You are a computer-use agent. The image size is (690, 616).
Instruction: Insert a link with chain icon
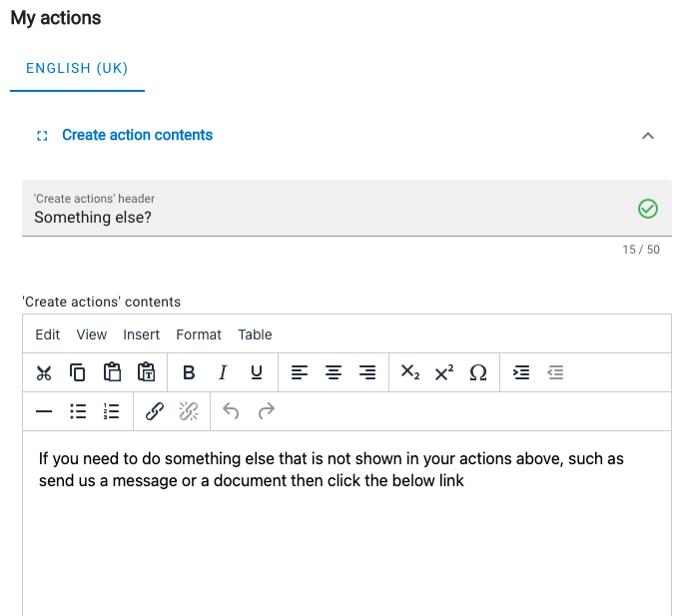point(155,411)
